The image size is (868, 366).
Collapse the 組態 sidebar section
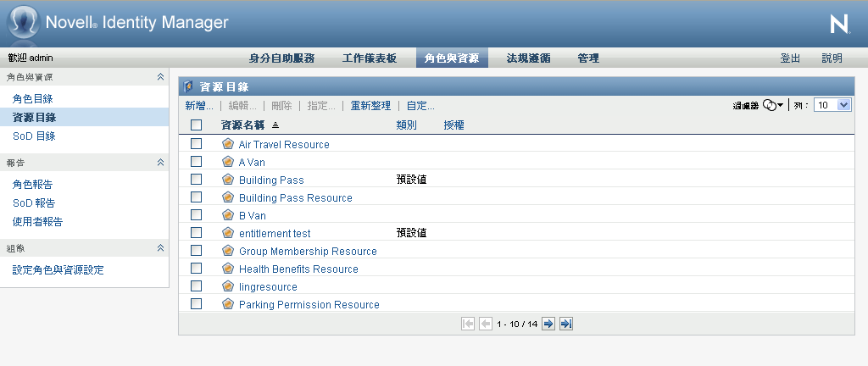point(160,248)
